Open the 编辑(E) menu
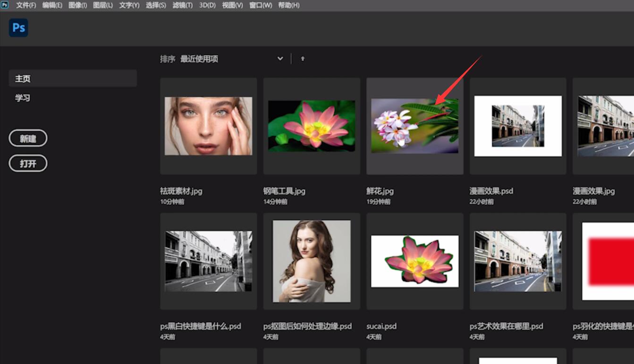The image size is (634, 364). (52, 5)
